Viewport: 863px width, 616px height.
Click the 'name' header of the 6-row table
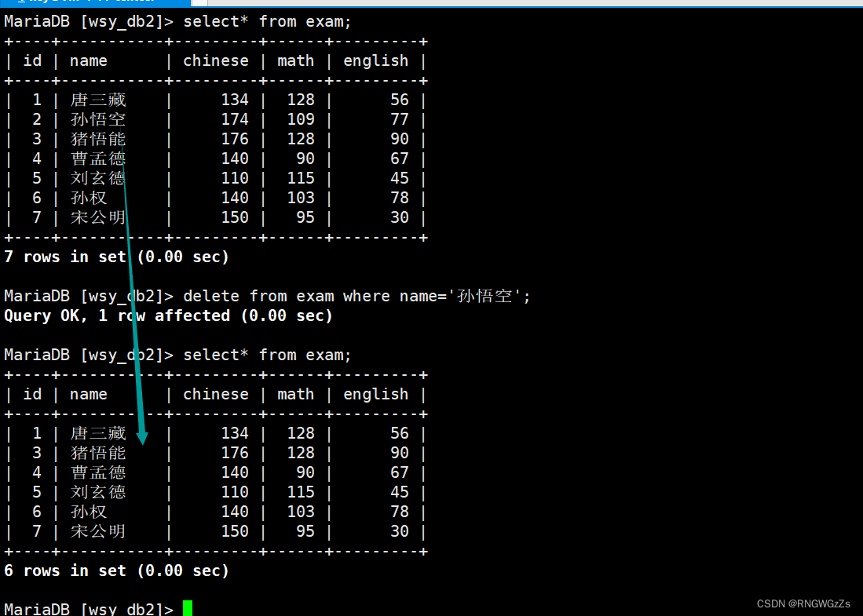(89, 395)
